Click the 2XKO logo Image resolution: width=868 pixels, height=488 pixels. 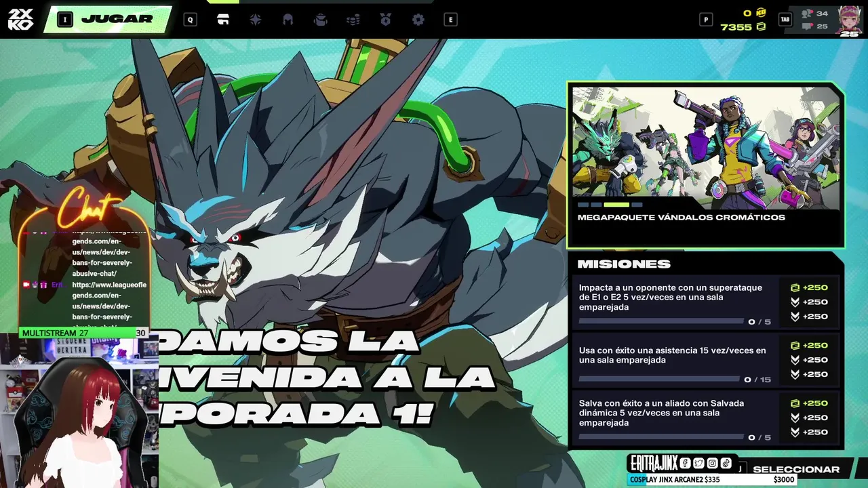click(20, 19)
